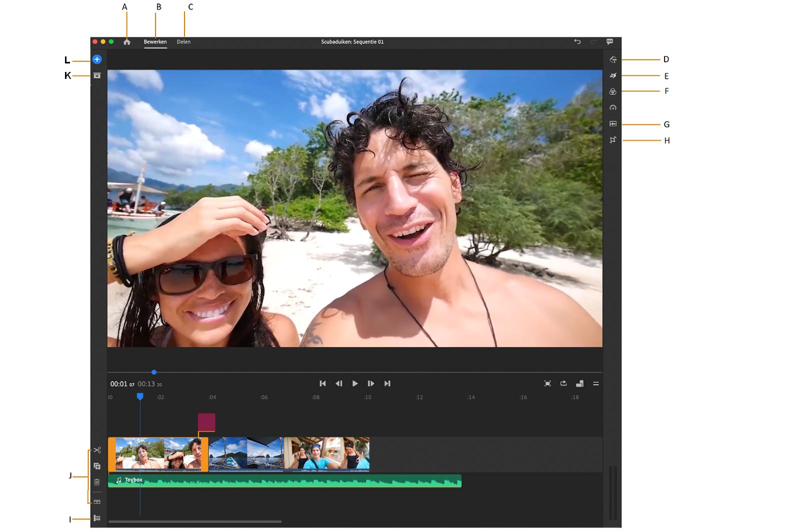Toggle loop playback in the monitor
This screenshot has width=793, height=532.
coord(563,384)
